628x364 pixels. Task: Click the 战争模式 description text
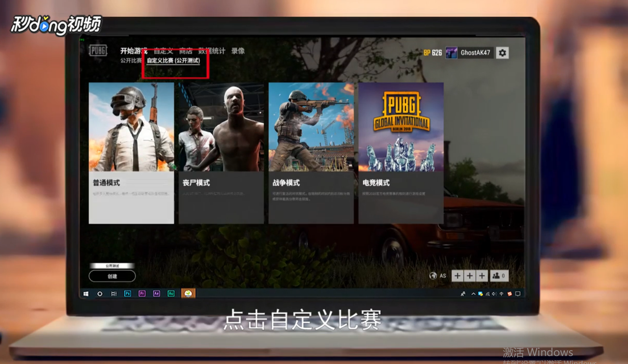311,196
